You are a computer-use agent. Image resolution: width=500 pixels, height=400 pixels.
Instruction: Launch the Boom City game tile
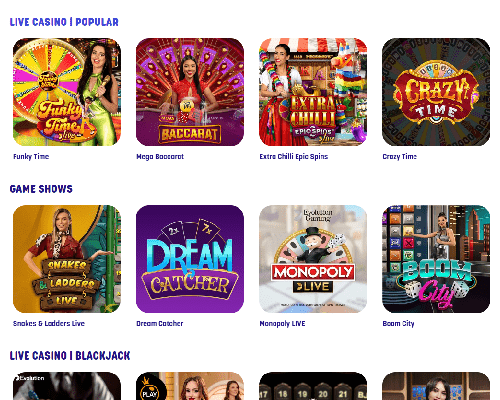coord(436,259)
